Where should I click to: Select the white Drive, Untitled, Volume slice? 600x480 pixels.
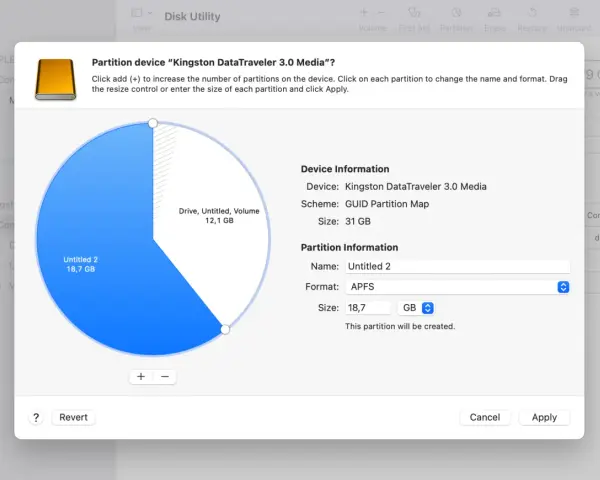pos(214,214)
